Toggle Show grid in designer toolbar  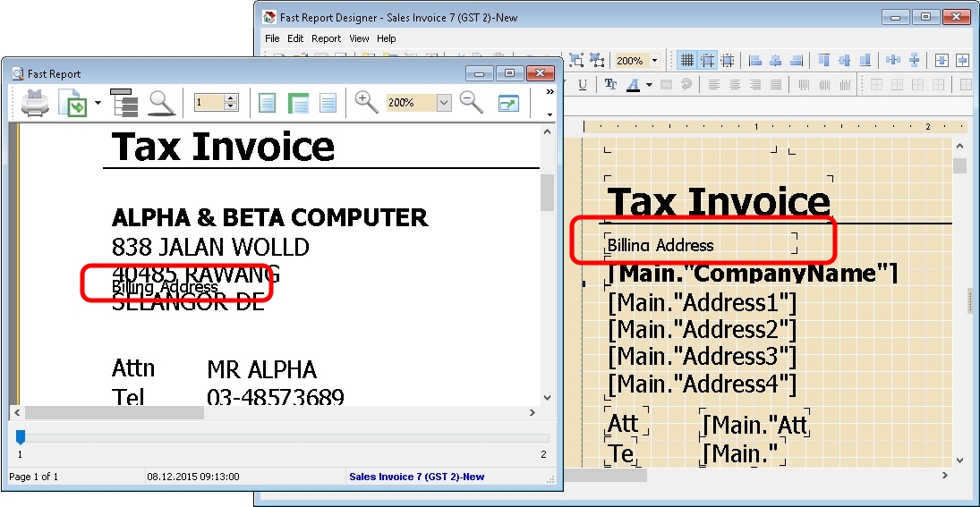pos(687,61)
